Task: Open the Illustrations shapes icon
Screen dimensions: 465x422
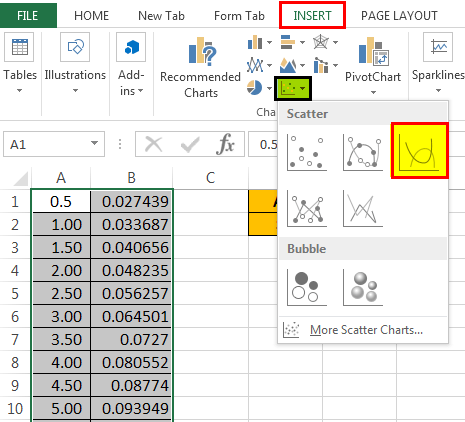Action: click(x=75, y=47)
